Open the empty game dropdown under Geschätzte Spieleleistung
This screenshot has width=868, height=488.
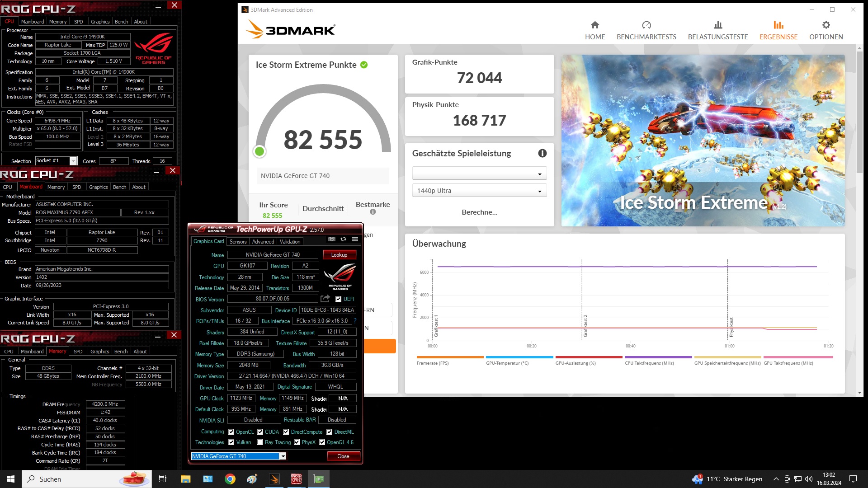click(x=479, y=174)
